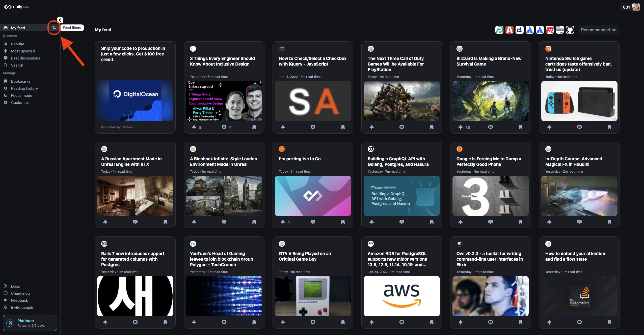Click the red m source icon in the header
The width and height of the screenshot is (644, 335).
coord(550,30)
